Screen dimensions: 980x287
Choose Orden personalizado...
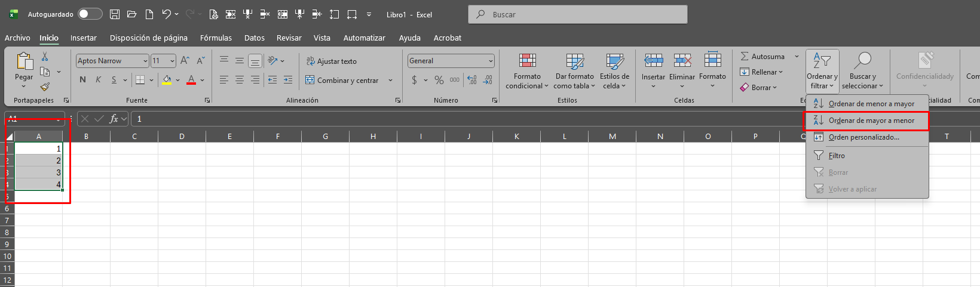867,137
